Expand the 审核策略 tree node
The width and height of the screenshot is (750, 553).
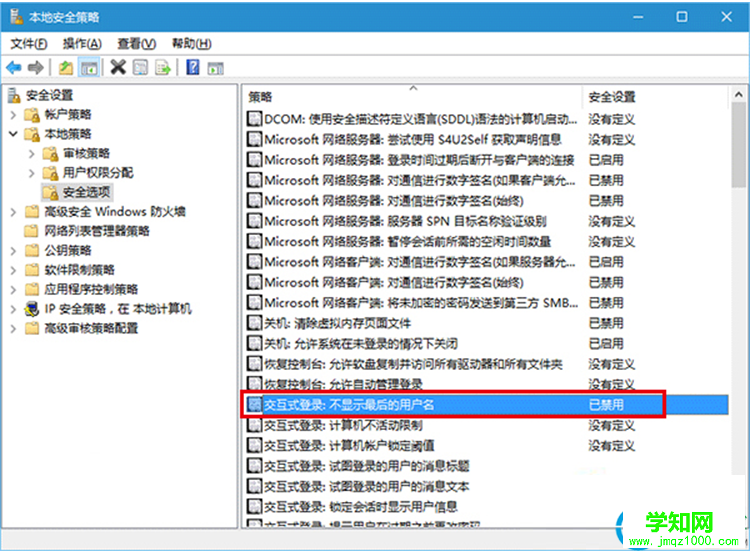[32, 154]
